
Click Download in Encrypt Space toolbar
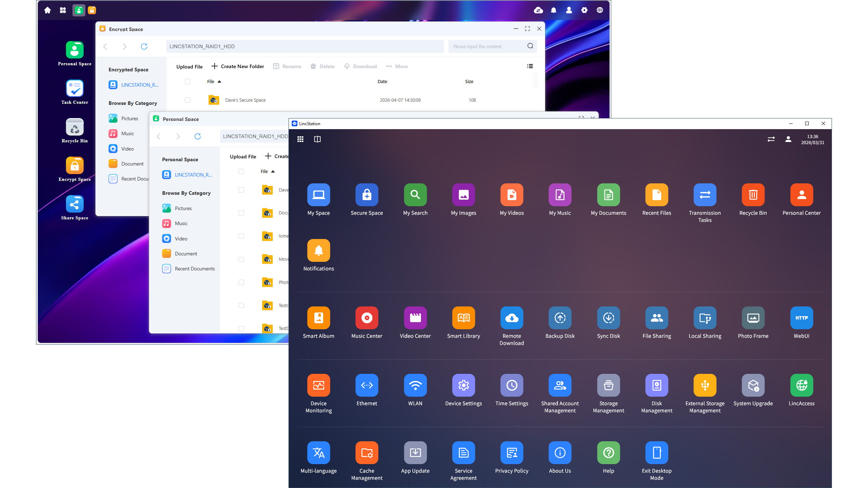pos(360,66)
